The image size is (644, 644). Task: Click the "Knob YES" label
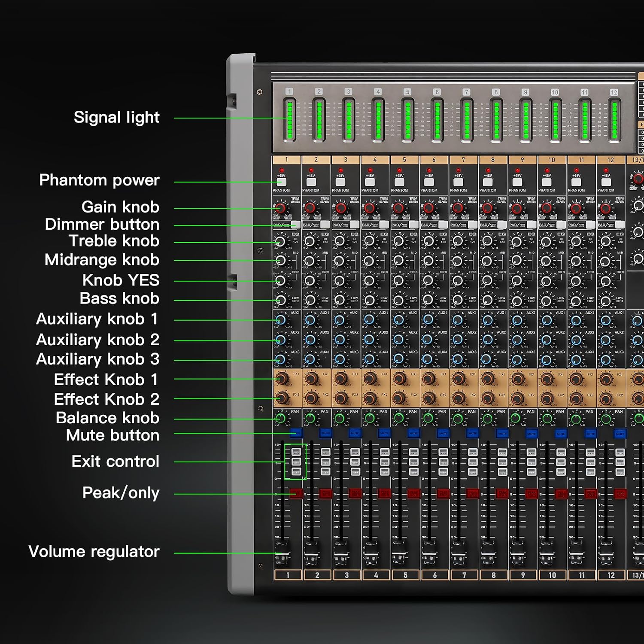pos(121,280)
